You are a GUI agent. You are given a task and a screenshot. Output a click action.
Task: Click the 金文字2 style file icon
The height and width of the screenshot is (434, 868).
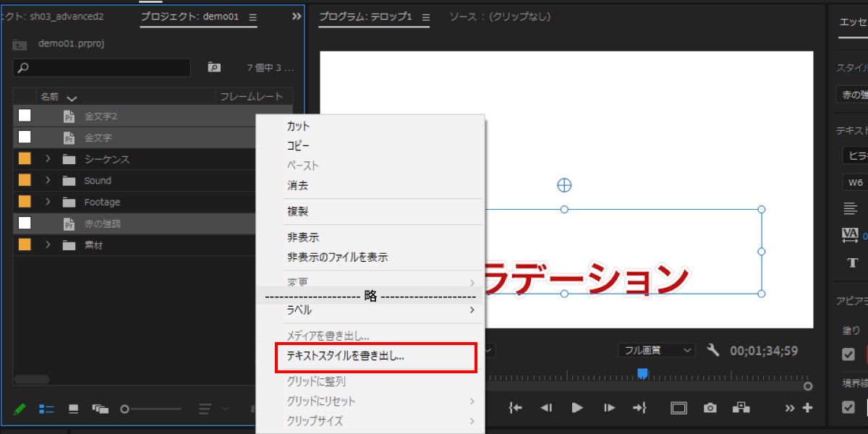tap(69, 116)
